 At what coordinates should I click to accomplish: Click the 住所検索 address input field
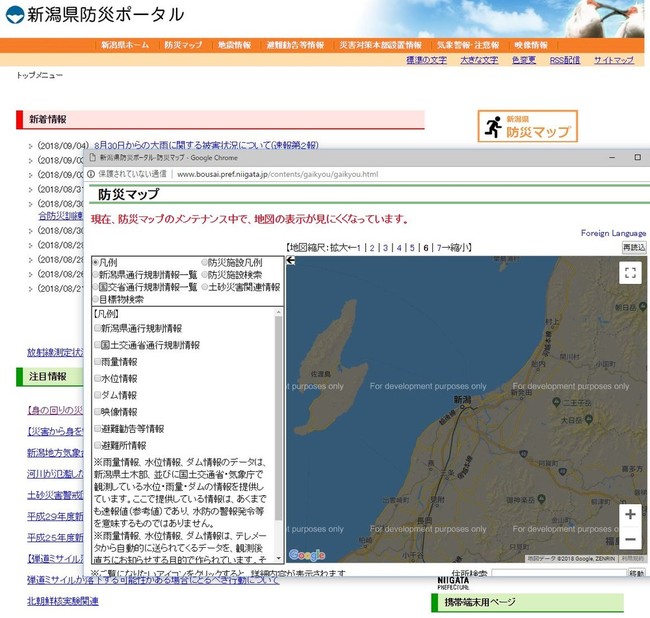point(558,573)
